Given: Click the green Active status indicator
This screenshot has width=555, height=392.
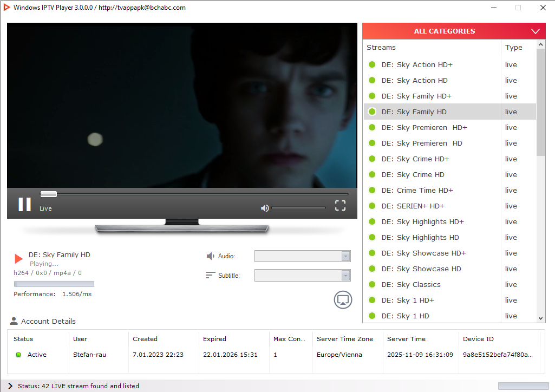Looking at the screenshot, I should click(x=18, y=355).
